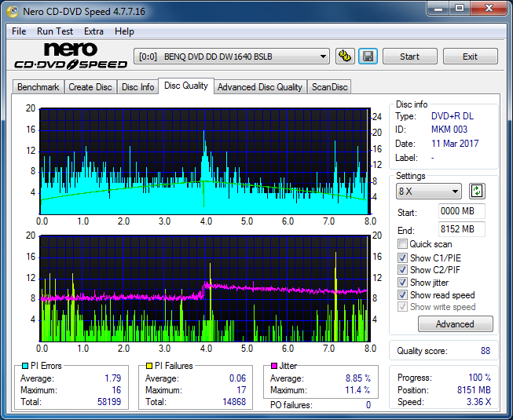Screen dimensions: 513x420
Task: Click the refresh speed settings icon
Action: coord(477,191)
